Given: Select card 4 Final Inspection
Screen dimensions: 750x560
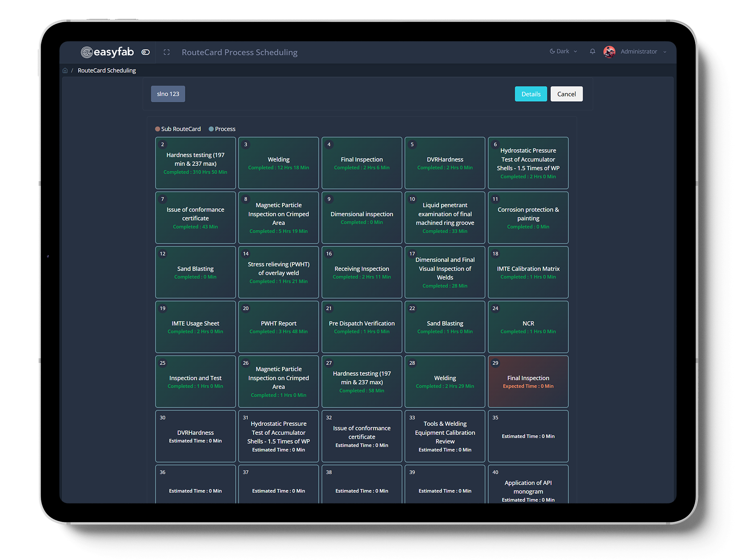Looking at the screenshot, I should pyautogui.click(x=362, y=163).
